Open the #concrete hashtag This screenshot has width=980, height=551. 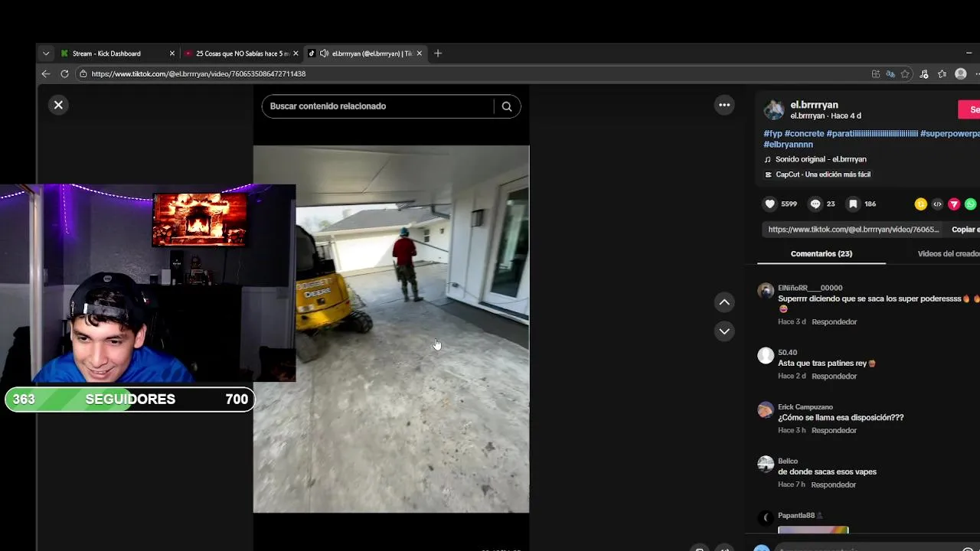[804, 133]
